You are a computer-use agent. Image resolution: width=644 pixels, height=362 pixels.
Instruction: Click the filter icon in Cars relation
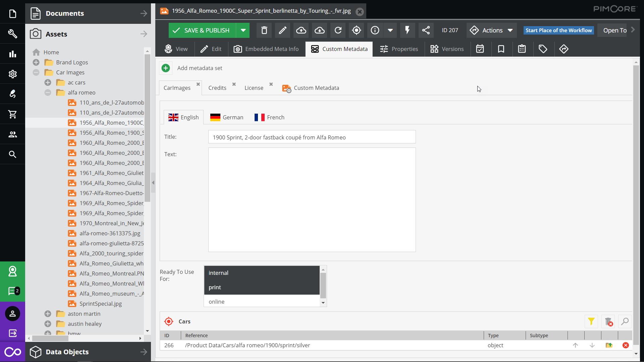point(591,321)
